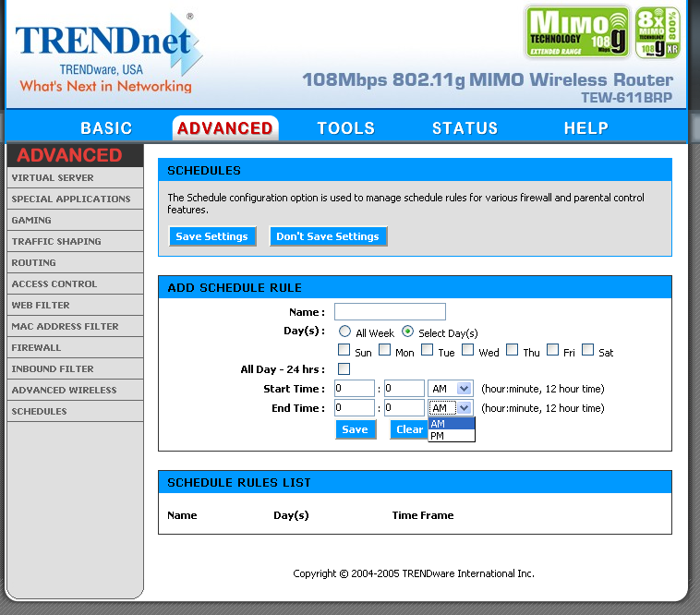Save the schedule rule

click(x=356, y=429)
